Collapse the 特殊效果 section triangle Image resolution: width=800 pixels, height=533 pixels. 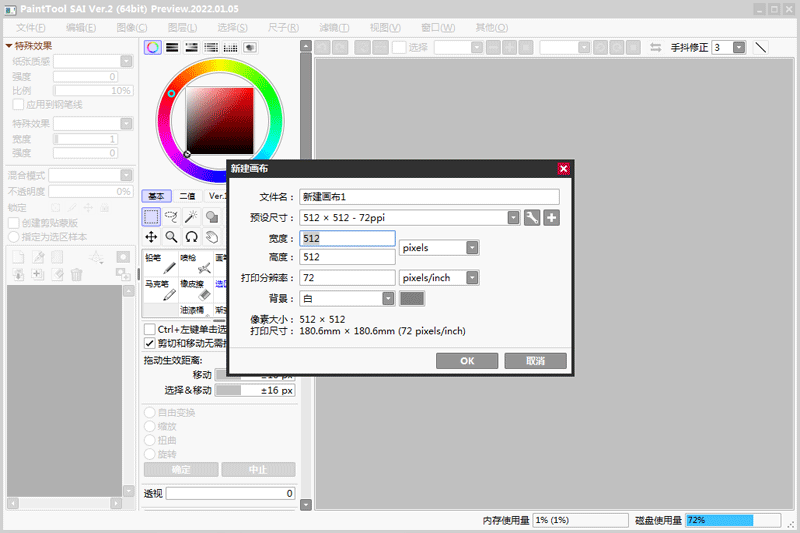tap(9, 46)
